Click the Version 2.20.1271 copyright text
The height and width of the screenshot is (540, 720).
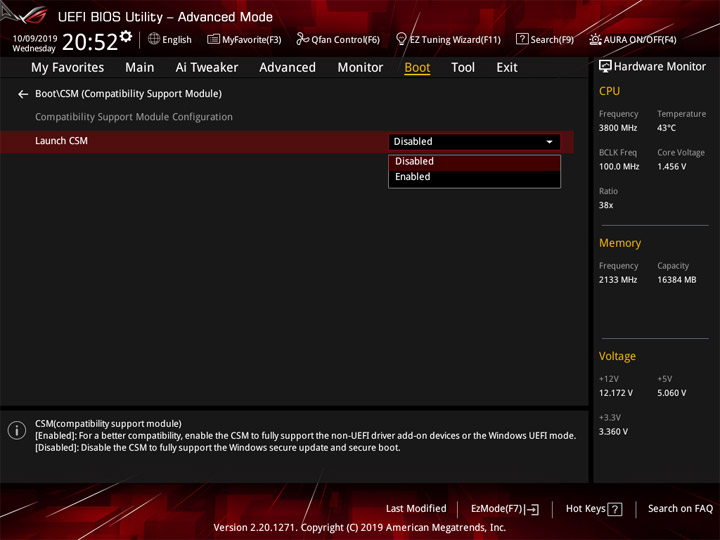tap(360, 527)
